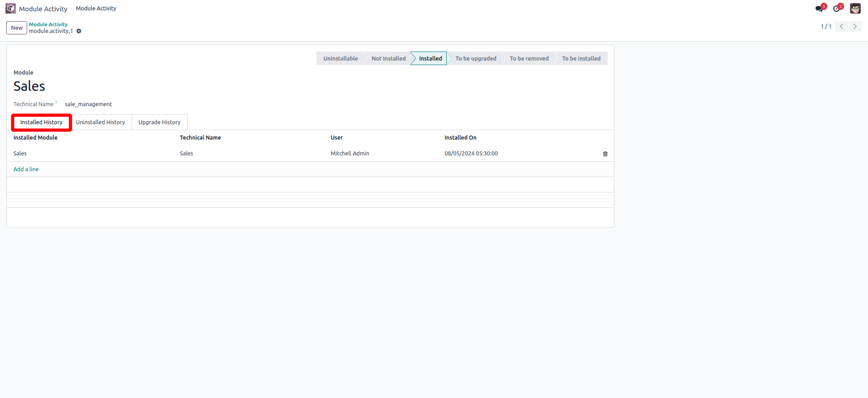Open the activities clock icon
Screen dimensions: 868x398
click(838, 8)
